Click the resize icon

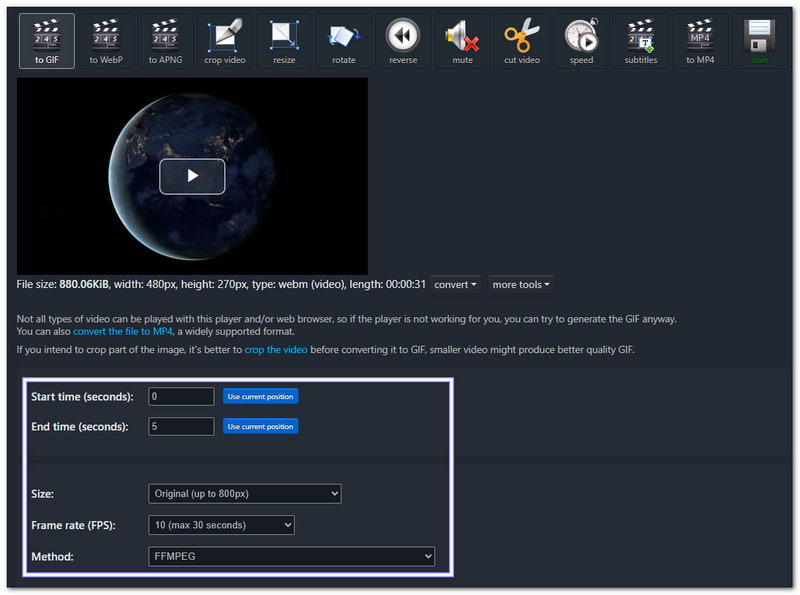[284, 40]
